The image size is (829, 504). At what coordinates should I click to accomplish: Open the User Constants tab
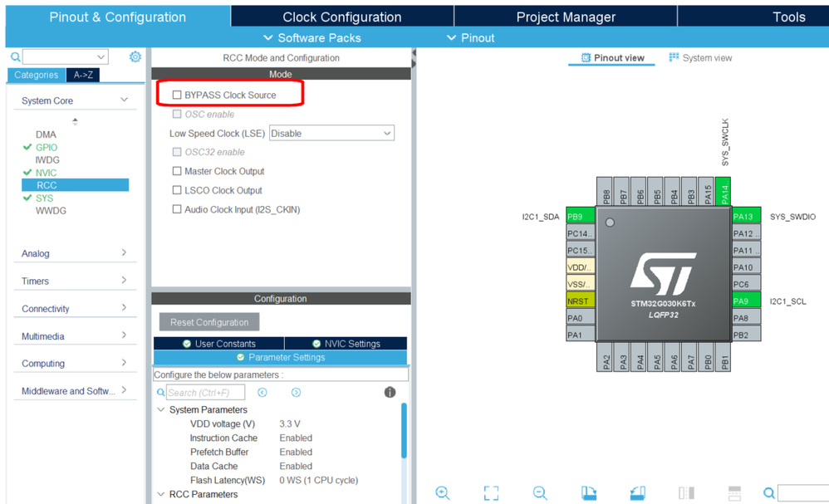coord(219,344)
